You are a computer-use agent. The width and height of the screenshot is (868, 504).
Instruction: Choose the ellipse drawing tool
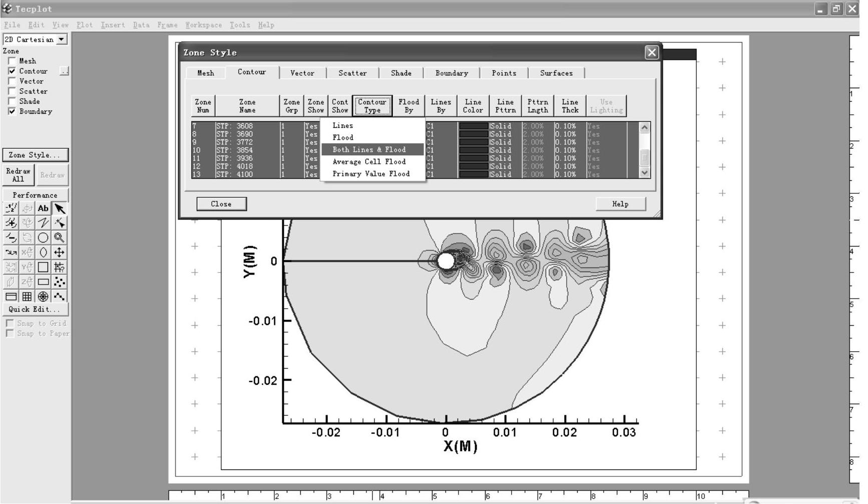(43, 253)
